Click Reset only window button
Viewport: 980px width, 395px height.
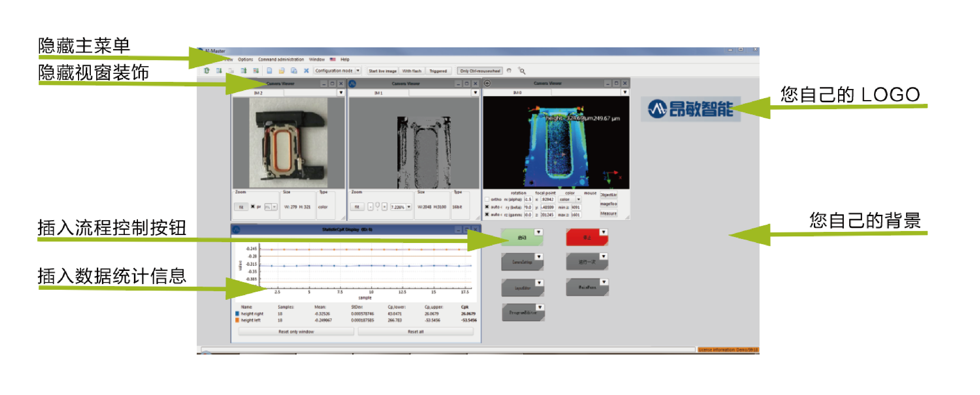296,332
